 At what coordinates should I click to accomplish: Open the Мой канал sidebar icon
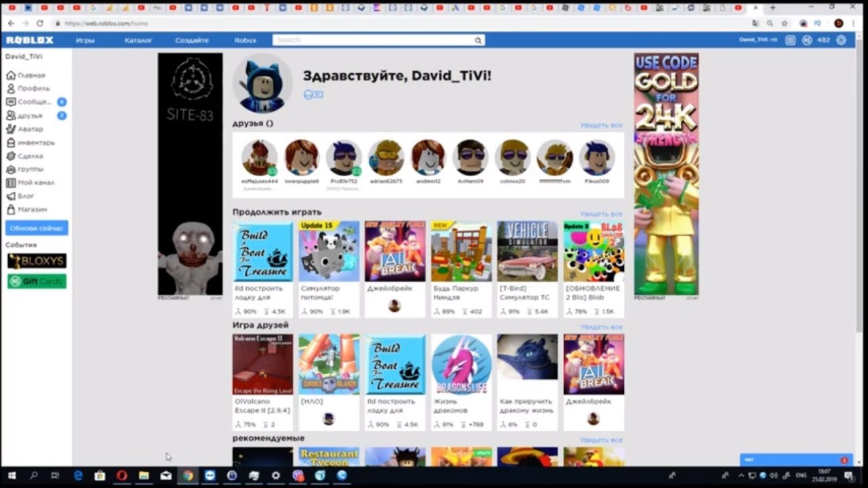pyautogui.click(x=11, y=182)
